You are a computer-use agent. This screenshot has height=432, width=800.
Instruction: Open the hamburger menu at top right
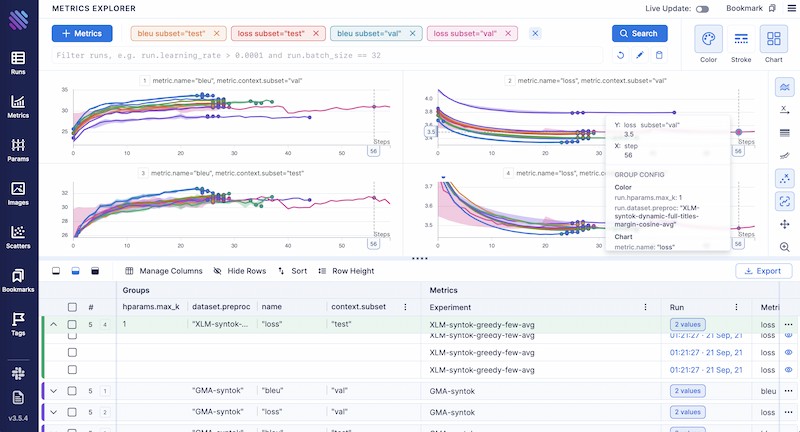(786, 8)
